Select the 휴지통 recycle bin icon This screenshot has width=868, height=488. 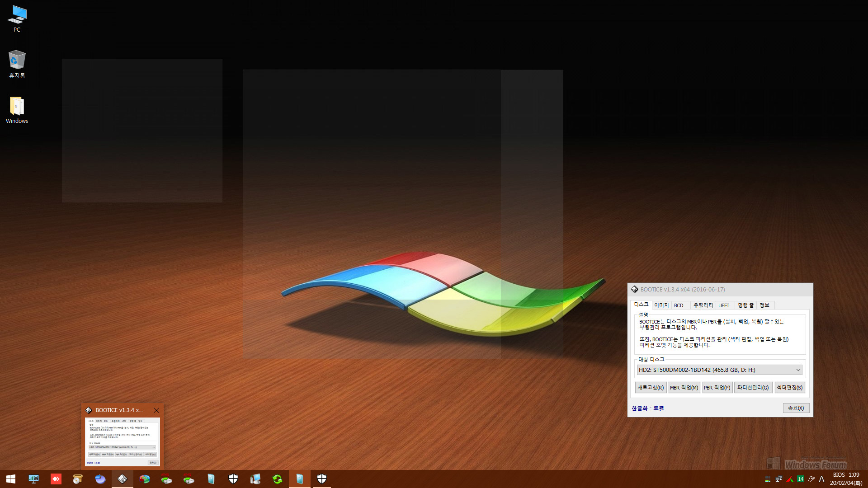pyautogui.click(x=17, y=64)
